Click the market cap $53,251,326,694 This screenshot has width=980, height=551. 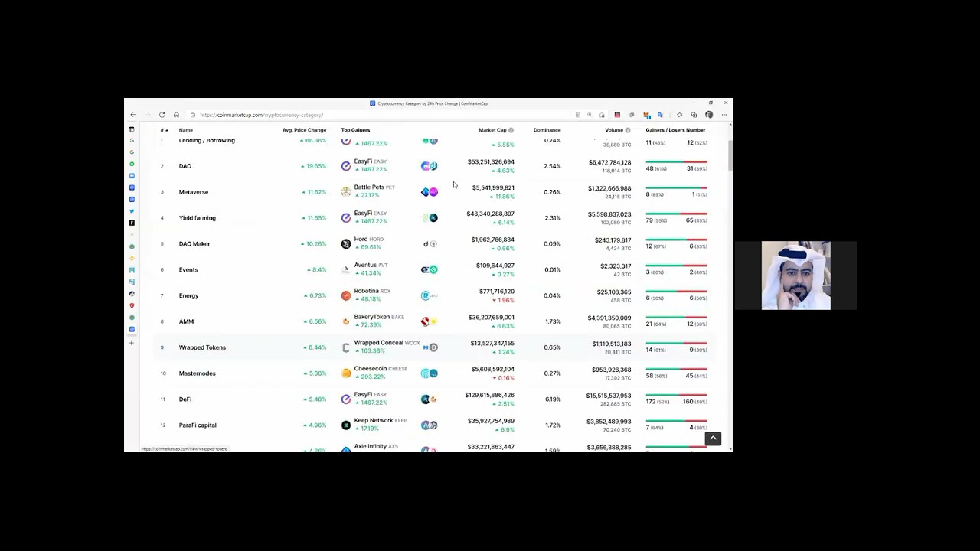point(491,162)
